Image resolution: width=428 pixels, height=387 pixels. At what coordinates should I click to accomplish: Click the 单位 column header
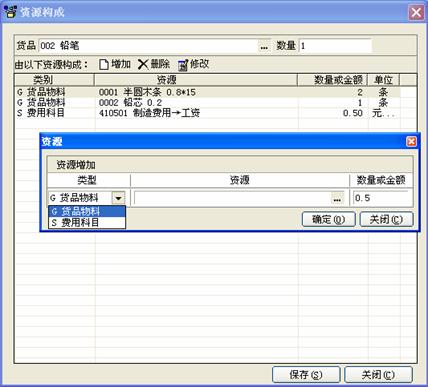[383, 80]
